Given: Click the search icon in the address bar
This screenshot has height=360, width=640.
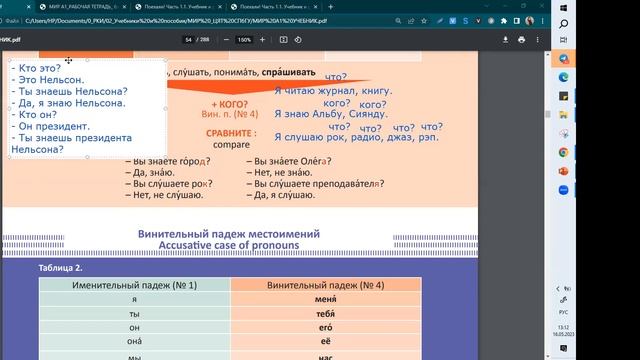Looking at the screenshot, I should [398, 21].
